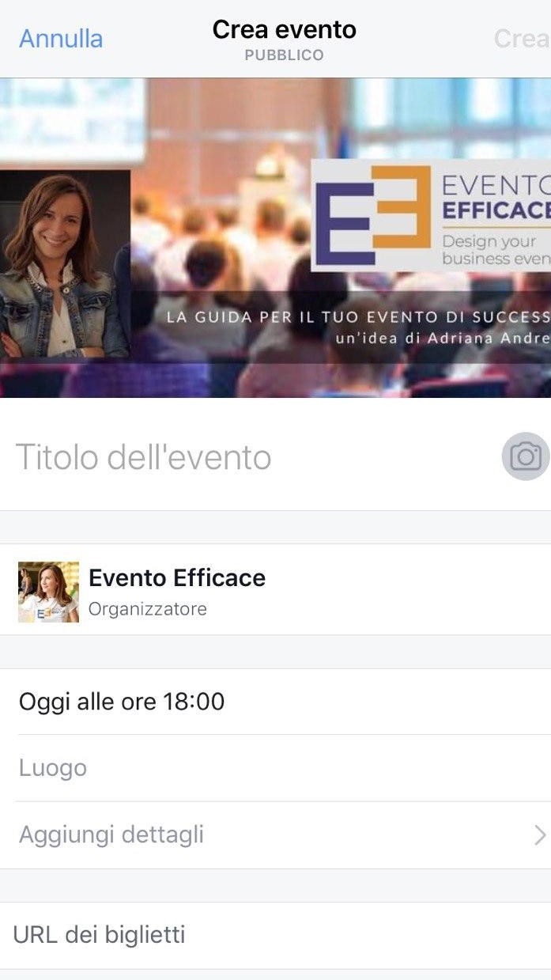Tap the PUBBLICO privacy label under the title

(x=284, y=55)
